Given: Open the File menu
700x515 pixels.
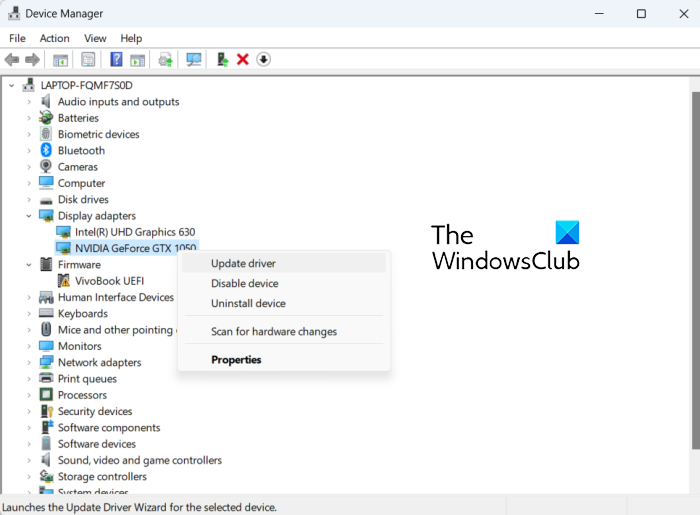Looking at the screenshot, I should (x=17, y=38).
